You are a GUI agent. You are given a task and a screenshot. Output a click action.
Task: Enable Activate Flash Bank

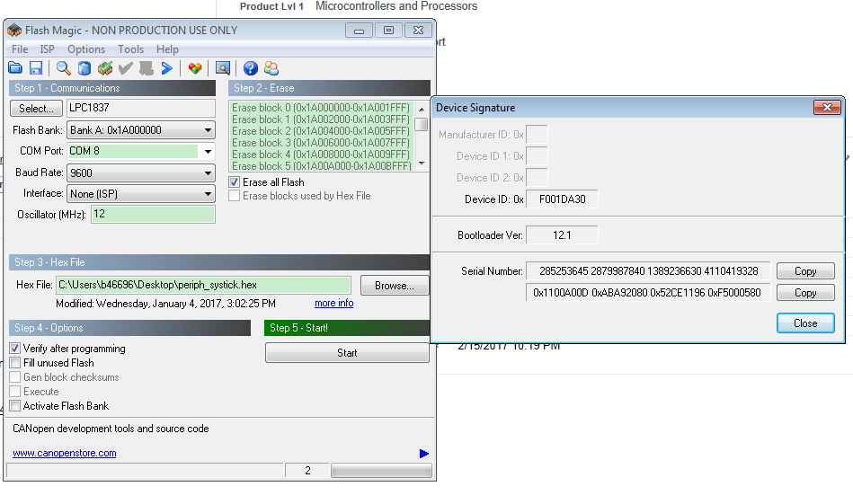click(15, 405)
